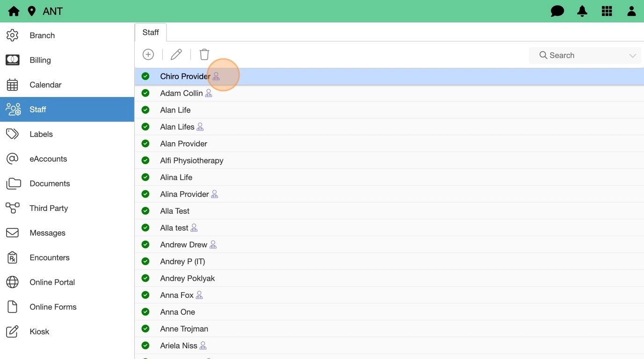The height and width of the screenshot is (359, 644).
Task: Open the Staff tab
Action: 151,32
